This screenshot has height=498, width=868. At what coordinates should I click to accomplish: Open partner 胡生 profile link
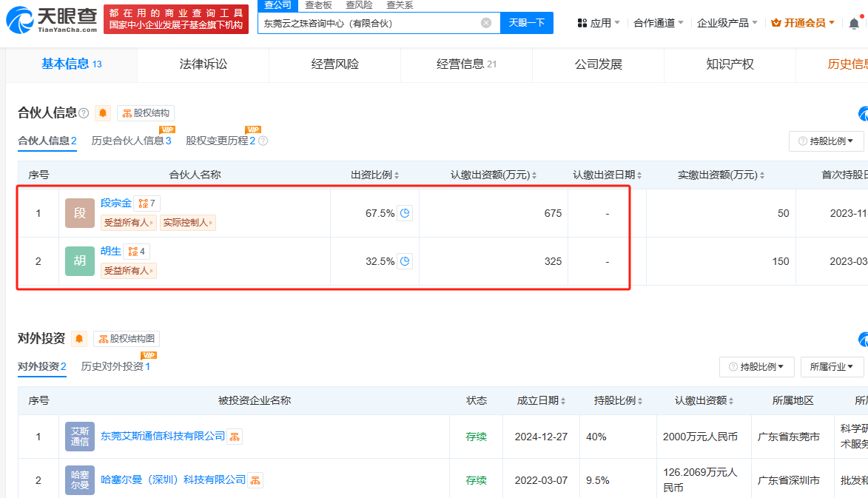111,251
